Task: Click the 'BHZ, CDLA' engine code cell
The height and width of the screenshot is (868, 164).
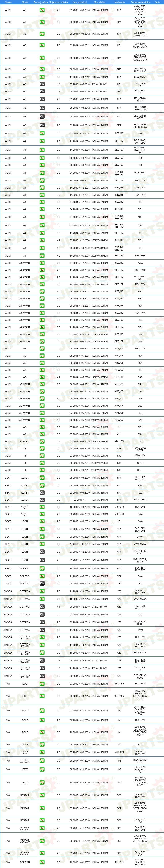Action: 140,77
